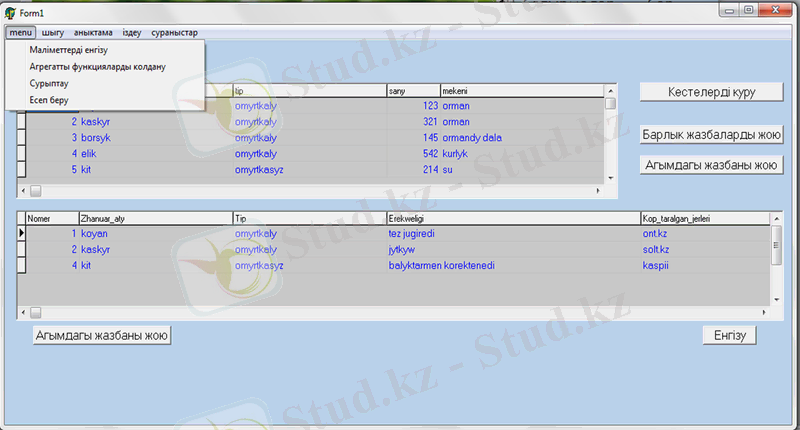Click the tip column header in upper grid
Screen dimensions: 800x430
click(x=310, y=91)
